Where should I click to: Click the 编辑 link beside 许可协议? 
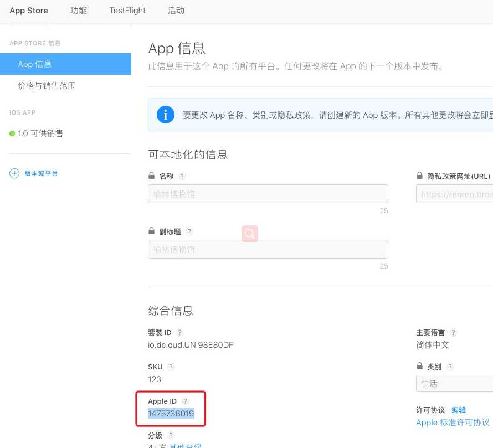(459, 410)
